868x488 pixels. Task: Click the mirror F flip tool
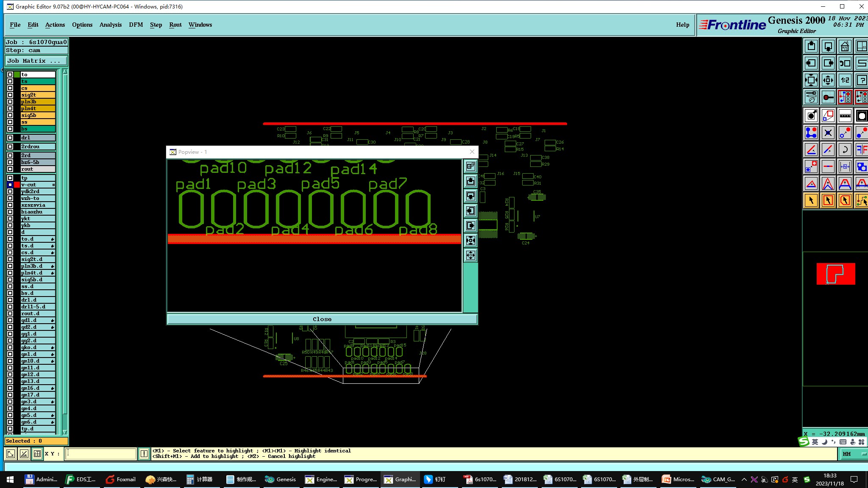pyautogui.click(x=861, y=149)
